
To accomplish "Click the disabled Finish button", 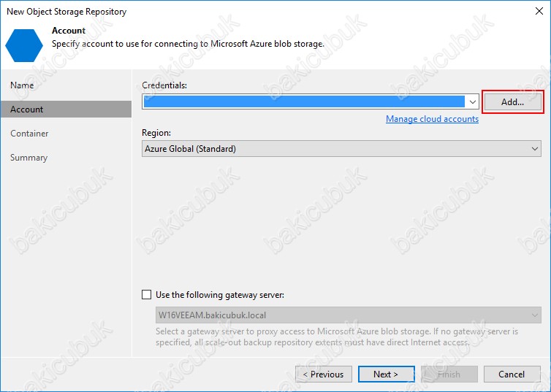I will pos(449,374).
